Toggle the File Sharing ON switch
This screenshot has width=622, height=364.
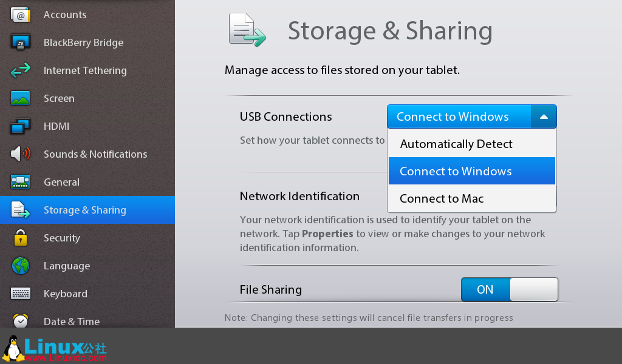510,289
